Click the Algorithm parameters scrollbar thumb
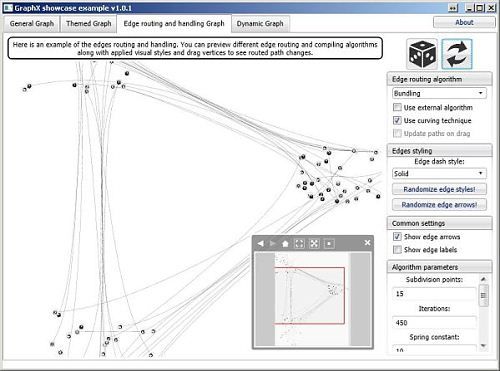The height and width of the screenshot is (371, 500). pyautogui.click(x=483, y=295)
